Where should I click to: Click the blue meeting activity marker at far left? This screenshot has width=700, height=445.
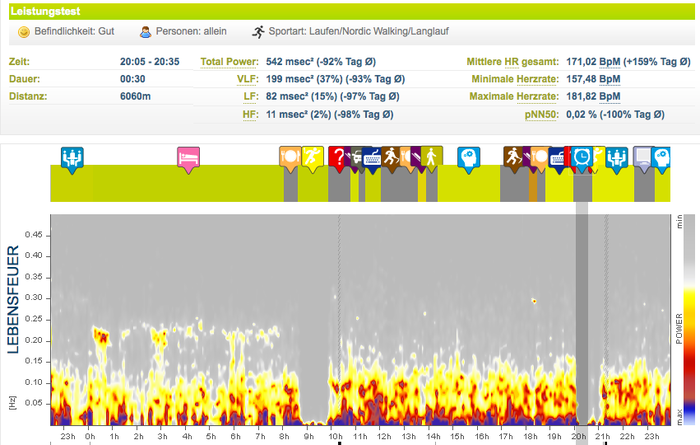(x=71, y=156)
